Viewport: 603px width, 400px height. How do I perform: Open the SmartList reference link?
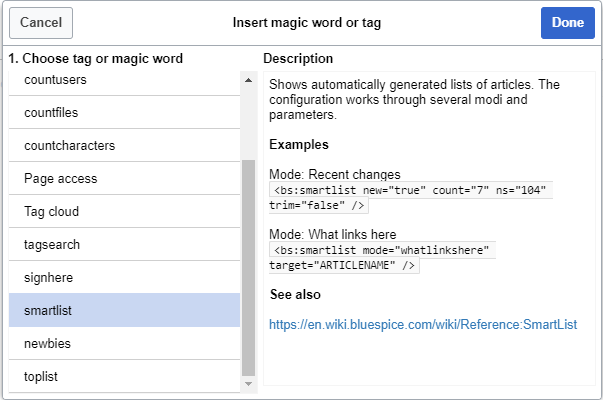pos(423,325)
